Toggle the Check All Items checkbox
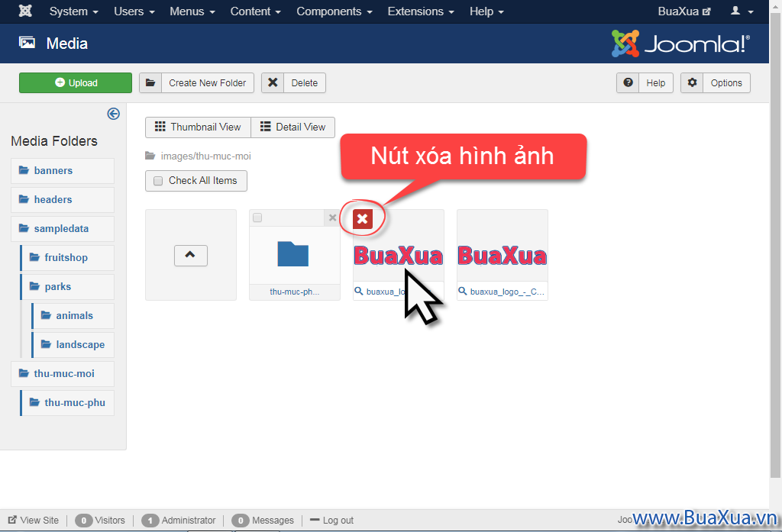Screen dimensions: 782x532 pyautogui.click(x=158, y=181)
